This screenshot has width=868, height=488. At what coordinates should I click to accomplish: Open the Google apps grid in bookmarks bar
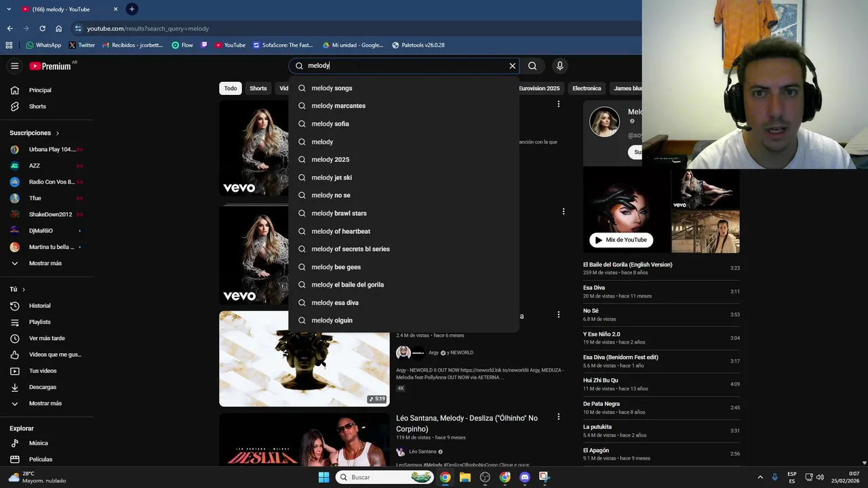coord(9,45)
